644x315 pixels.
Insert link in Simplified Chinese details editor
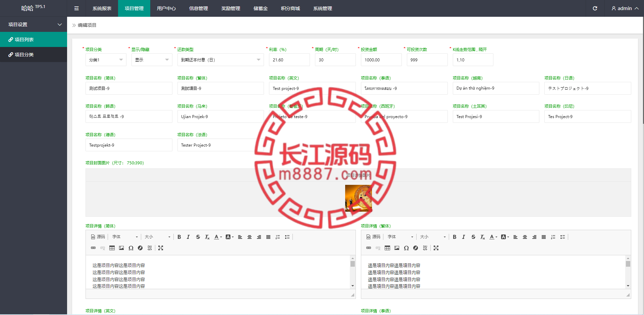tap(93, 248)
